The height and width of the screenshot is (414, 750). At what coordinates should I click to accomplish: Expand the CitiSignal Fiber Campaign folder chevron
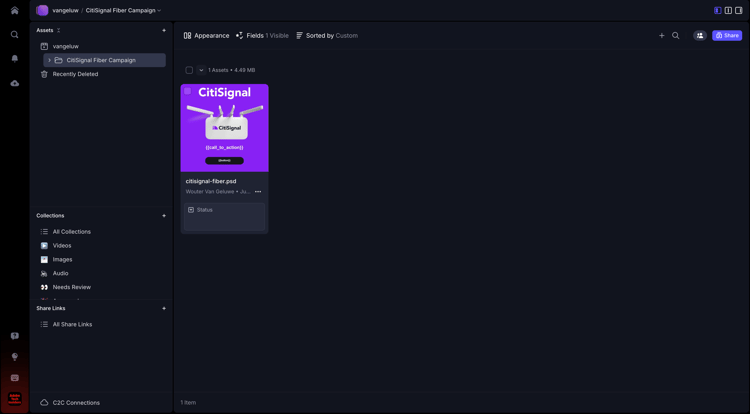(49, 60)
